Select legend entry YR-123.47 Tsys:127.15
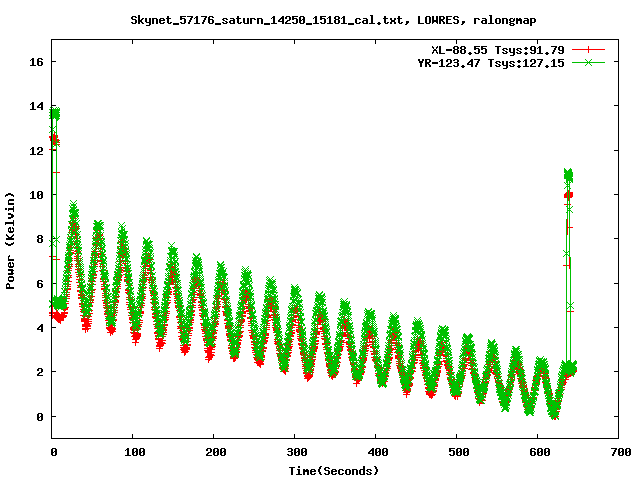The image size is (640, 480). [491, 63]
